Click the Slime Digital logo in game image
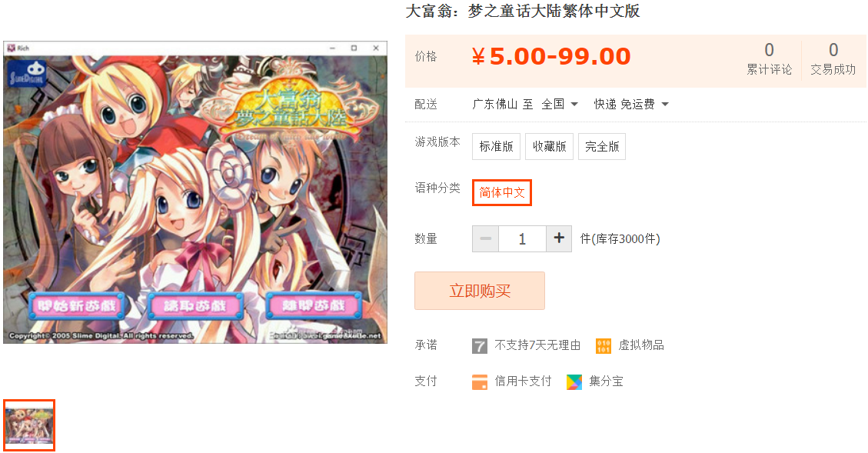Image resolution: width=868 pixels, height=453 pixels. [x=27, y=74]
